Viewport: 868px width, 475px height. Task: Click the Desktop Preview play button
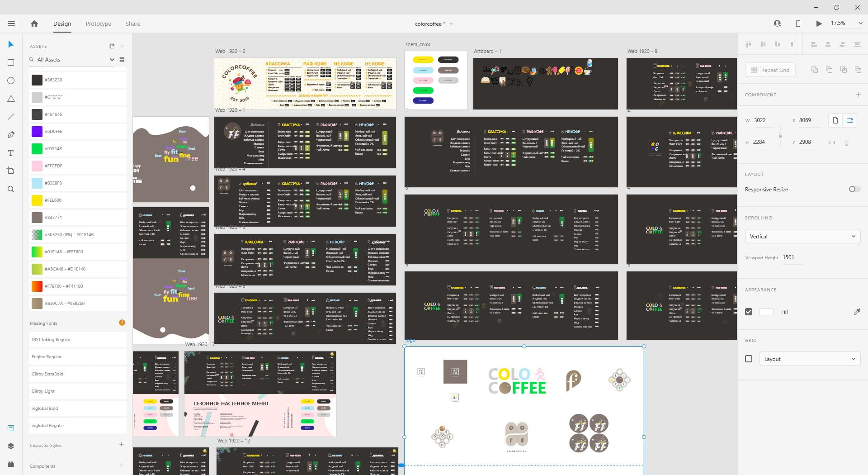(819, 24)
